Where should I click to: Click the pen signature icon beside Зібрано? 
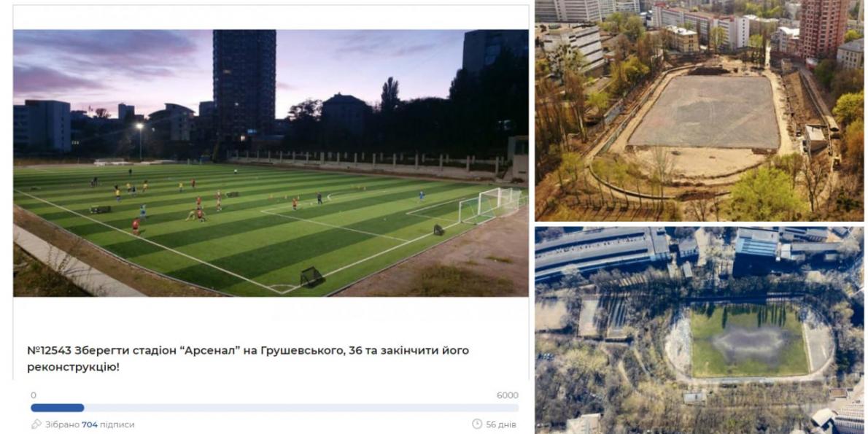[x=36, y=424]
